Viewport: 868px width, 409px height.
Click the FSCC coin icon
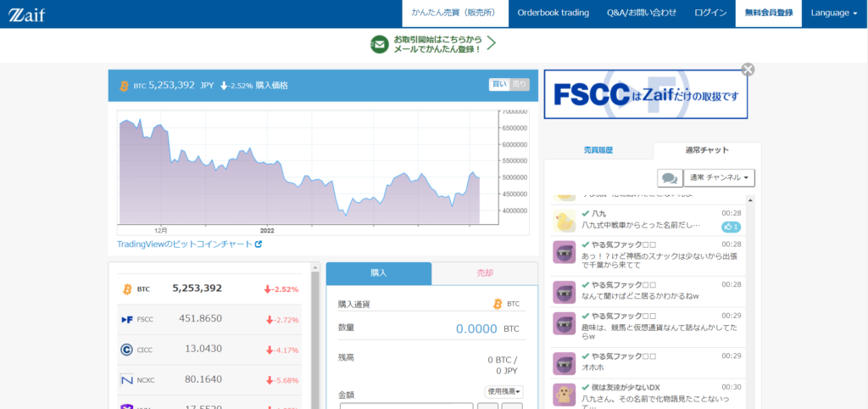coord(127,320)
